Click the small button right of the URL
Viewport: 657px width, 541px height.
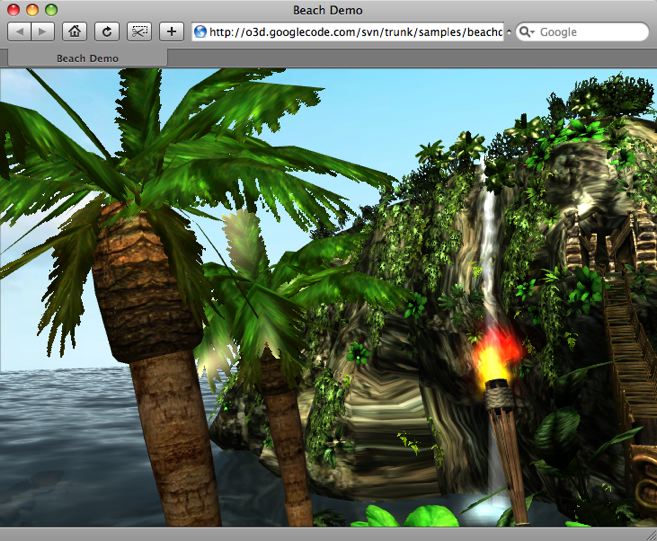pos(509,32)
